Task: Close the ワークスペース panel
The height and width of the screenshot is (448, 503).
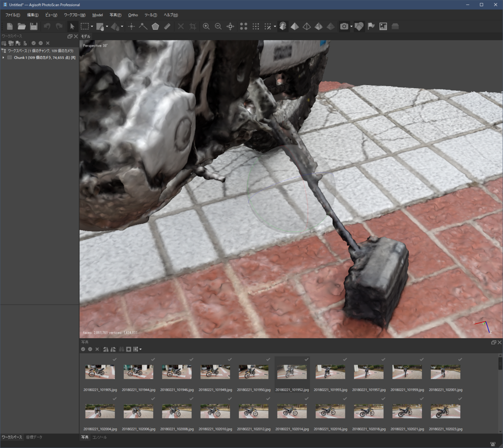Action: click(76, 36)
